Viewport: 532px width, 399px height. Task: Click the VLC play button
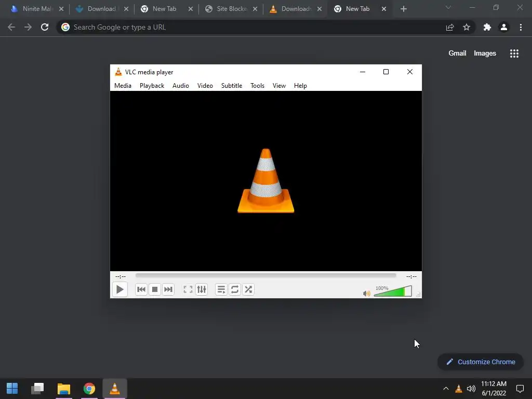120,289
